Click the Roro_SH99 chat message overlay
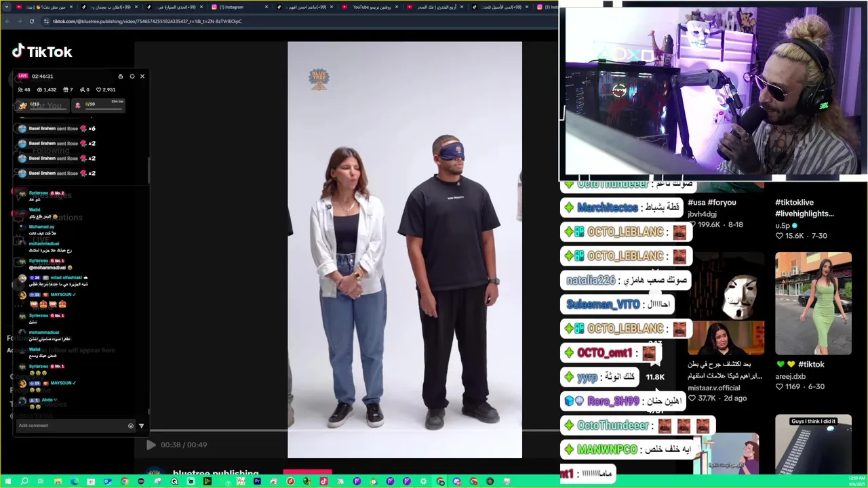The image size is (868, 488). coord(624,401)
